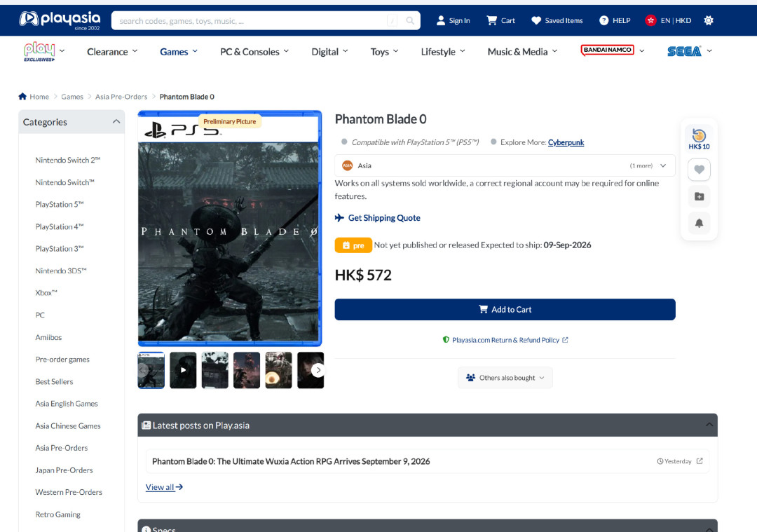The image size is (757, 532).
Task: Click the HELP question mark icon
Action: (603, 20)
